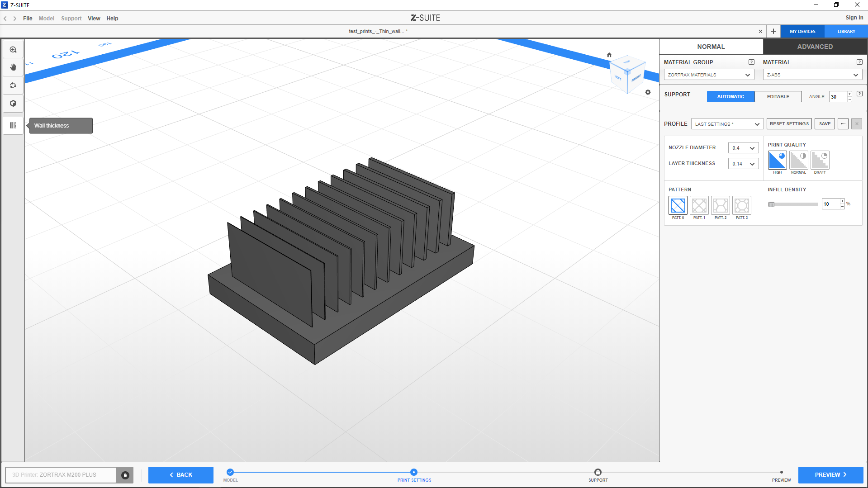Open the Wall thickness analysis tool
Viewport: 868px width, 488px height.
13,125
